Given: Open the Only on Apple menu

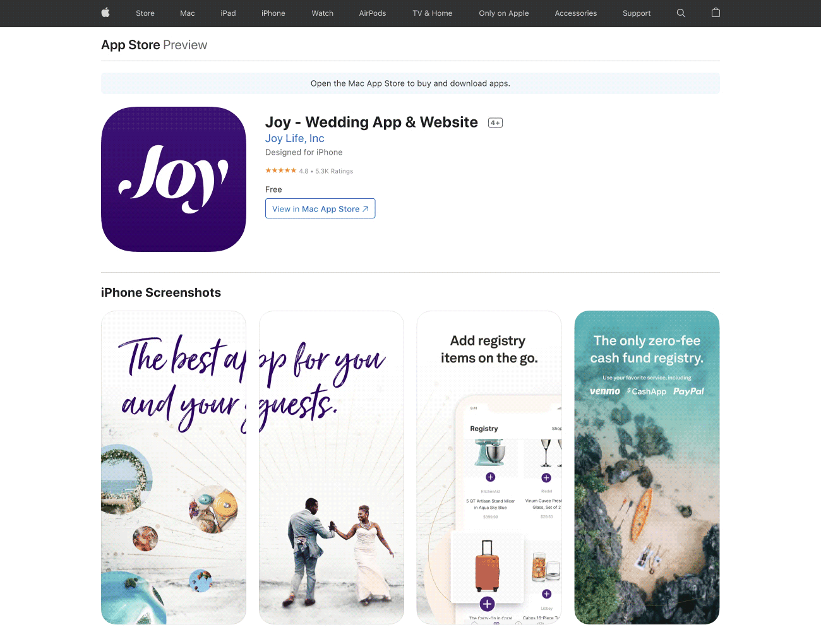Looking at the screenshot, I should pos(504,13).
